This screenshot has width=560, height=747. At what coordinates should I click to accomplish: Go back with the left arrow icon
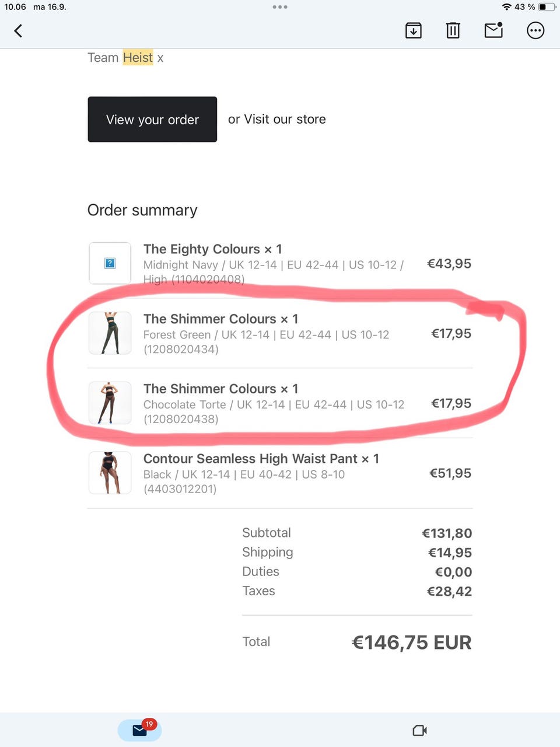tap(18, 30)
